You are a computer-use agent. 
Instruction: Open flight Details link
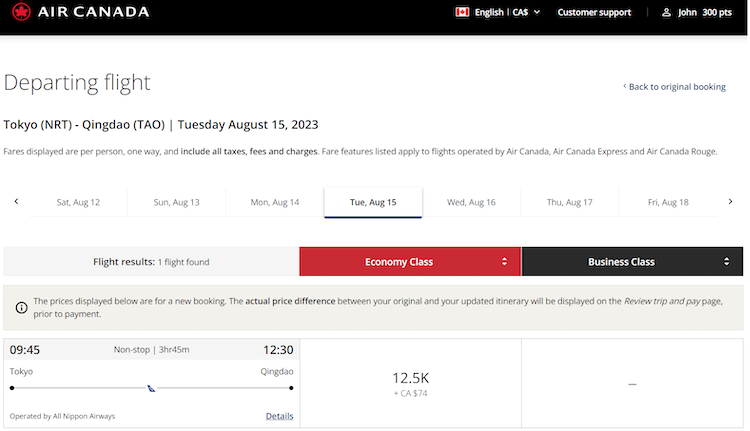[x=279, y=416]
